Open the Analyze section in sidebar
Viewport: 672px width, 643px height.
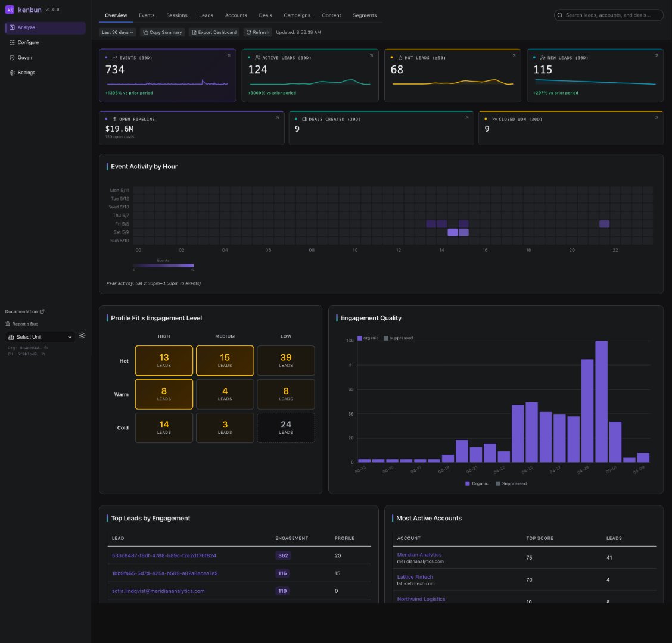coord(45,27)
